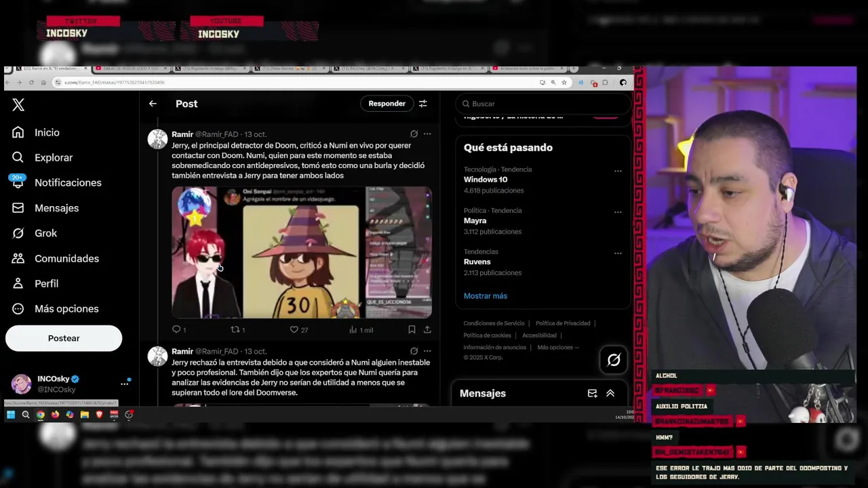Open File Explorer from the taskbar
Image resolution: width=868 pixels, height=488 pixels.
tap(84, 415)
